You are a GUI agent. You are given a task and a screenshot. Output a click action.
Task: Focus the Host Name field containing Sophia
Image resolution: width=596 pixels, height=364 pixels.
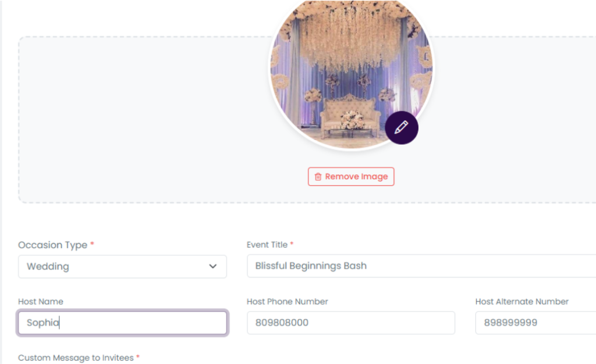coord(122,323)
